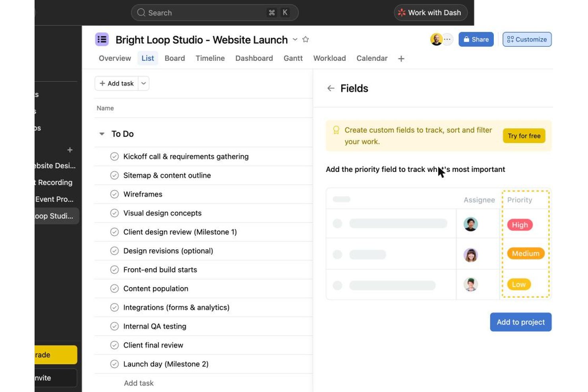Switch to the Timeline tab
The image size is (588, 392).
pyautogui.click(x=210, y=58)
